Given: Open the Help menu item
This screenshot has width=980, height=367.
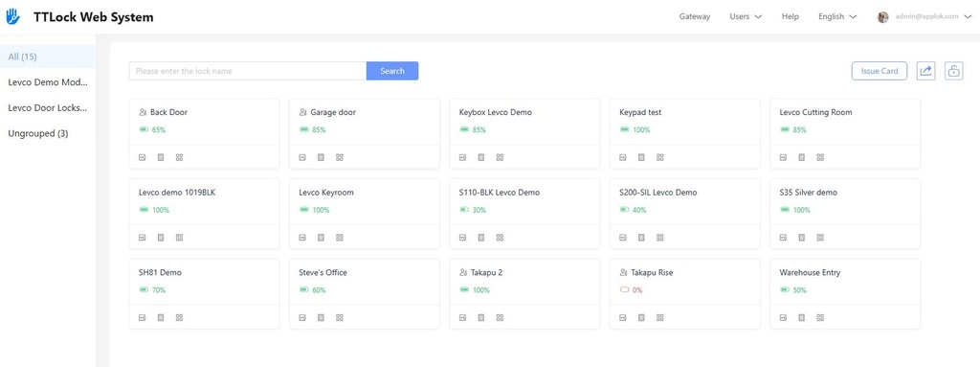Looking at the screenshot, I should (790, 17).
